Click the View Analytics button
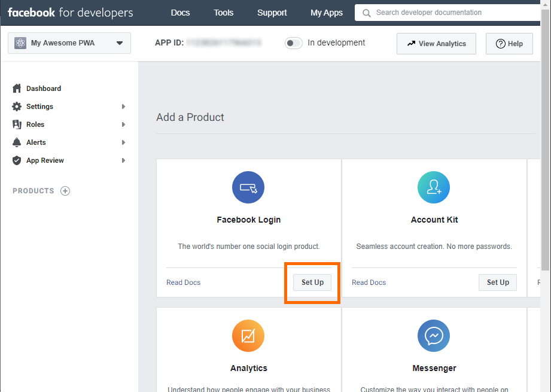This screenshot has height=392, width=551. click(x=436, y=44)
